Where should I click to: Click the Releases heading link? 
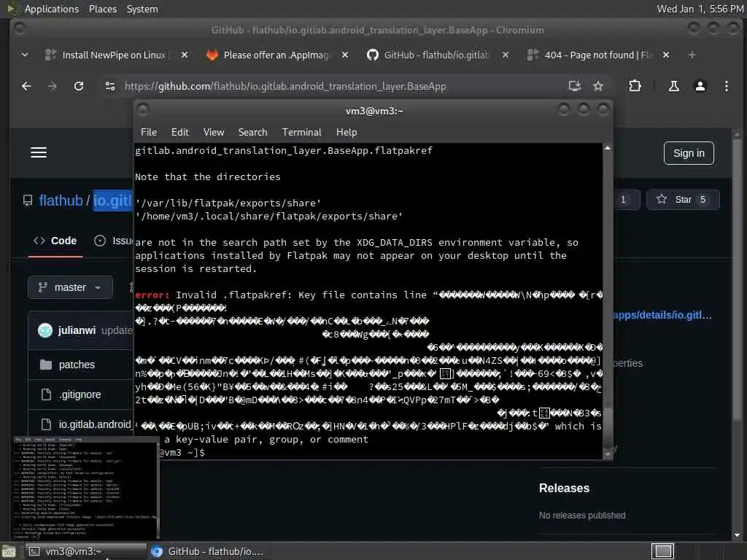[564, 488]
